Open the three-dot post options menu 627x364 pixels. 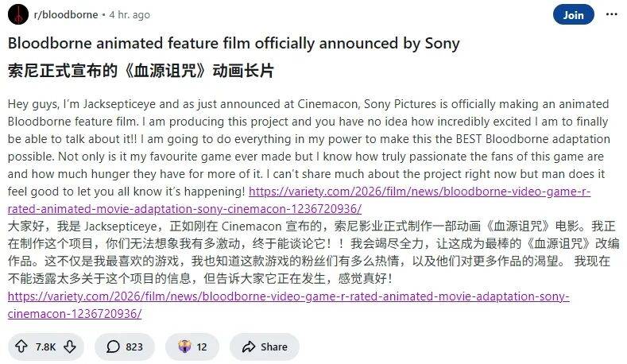611,15
